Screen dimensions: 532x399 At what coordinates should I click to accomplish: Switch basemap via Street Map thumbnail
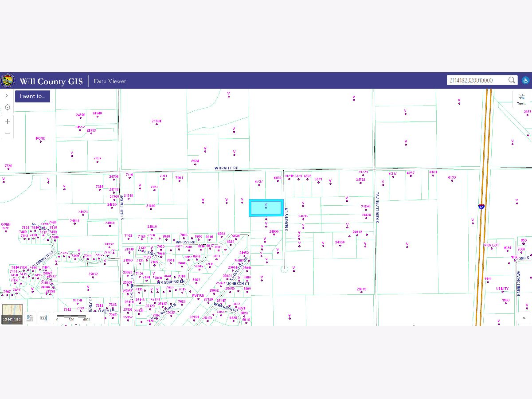12,314
